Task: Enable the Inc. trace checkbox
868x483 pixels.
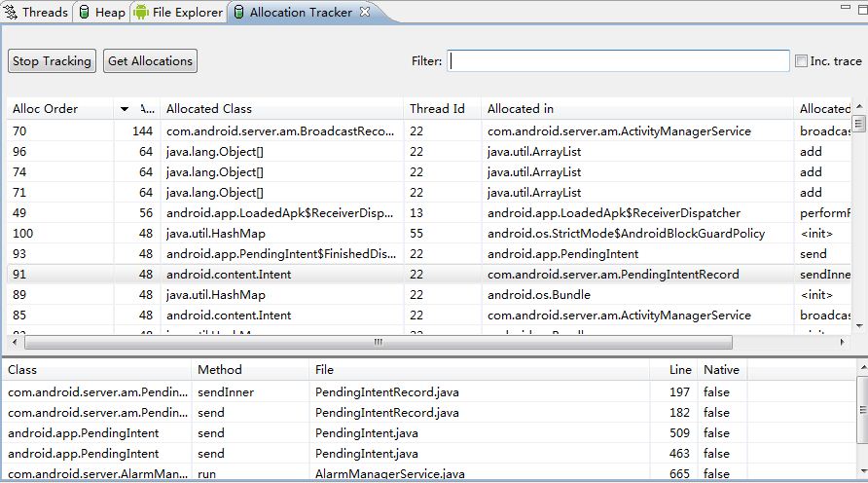Action: 801,61
